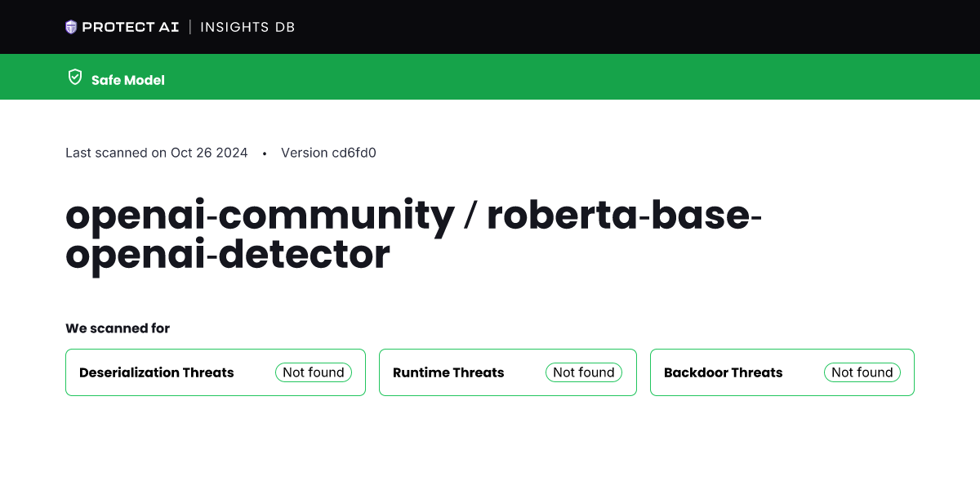Click the Runtime Threats label text
Image resolution: width=980 pixels, height=490 pixels.
(448, 372)
